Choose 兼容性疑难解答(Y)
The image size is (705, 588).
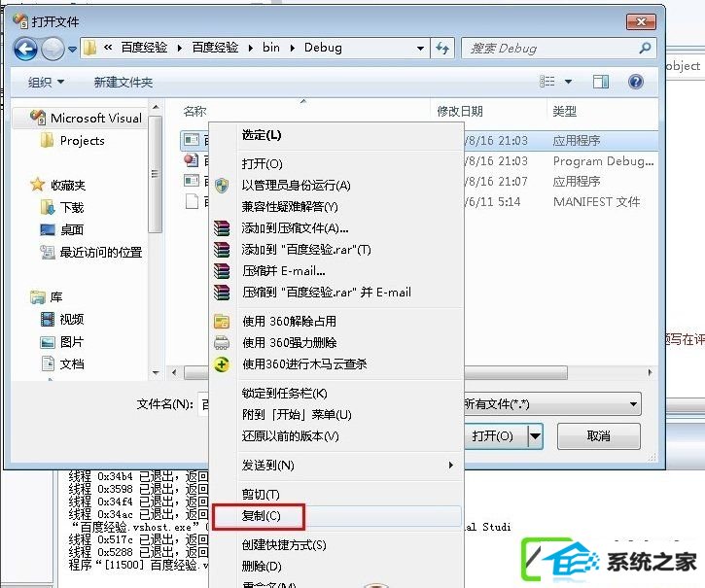tap(290, 207)
